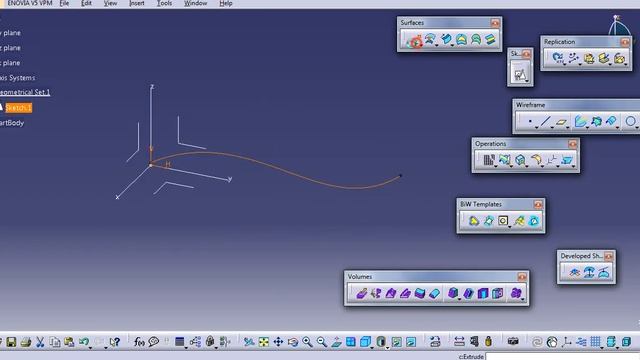Click the Capture camera icon

(513, 341)
